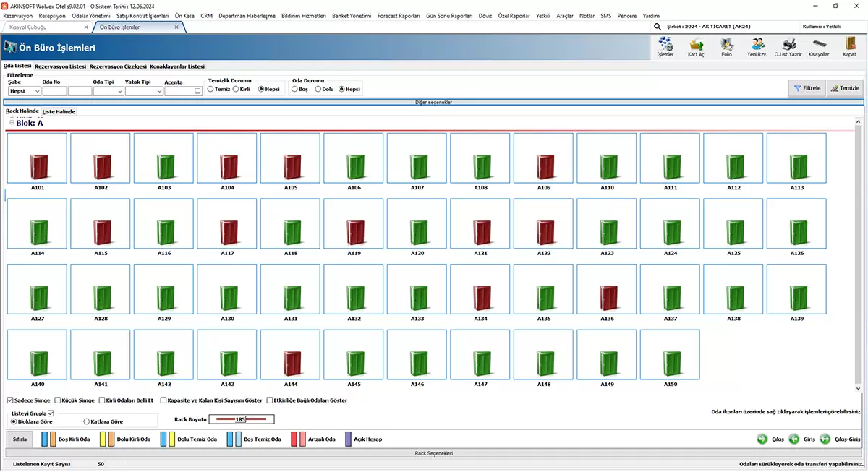Switch to Rezervasyon Listesi tab
Viewport: 868px width, 472px height.
coord(60,66)
